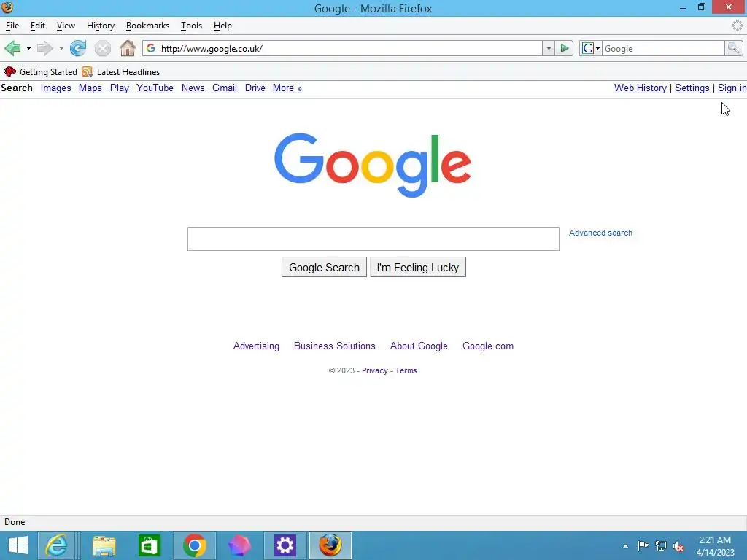The image size is (747, 560).
Task: Open the Windows Store taskbar icon
Action: [x=149, y=545]
